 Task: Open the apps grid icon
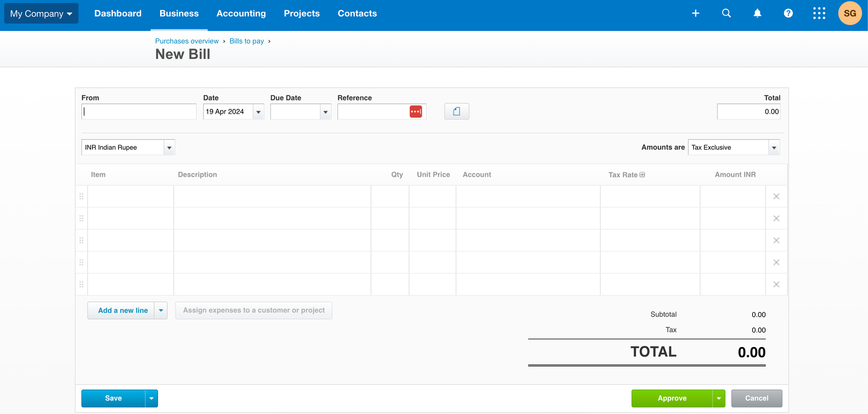tap(819, 13)
